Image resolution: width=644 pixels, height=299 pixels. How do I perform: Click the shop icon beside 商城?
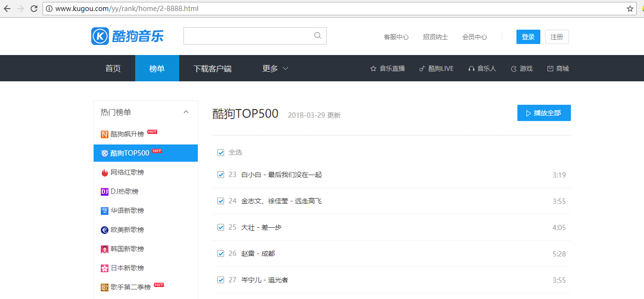pos(550,68)
